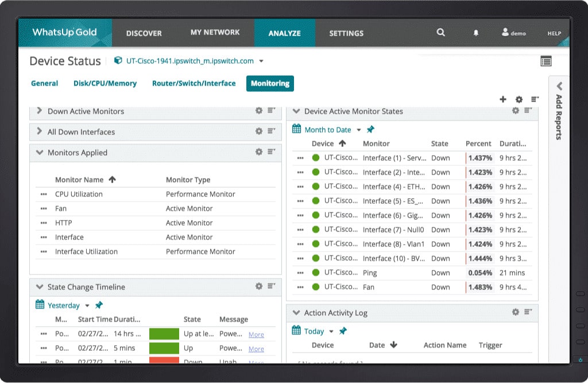Click the calendar icon in State Change Timeline
Screen dimensions: 588x383
[x=39, y=305]
